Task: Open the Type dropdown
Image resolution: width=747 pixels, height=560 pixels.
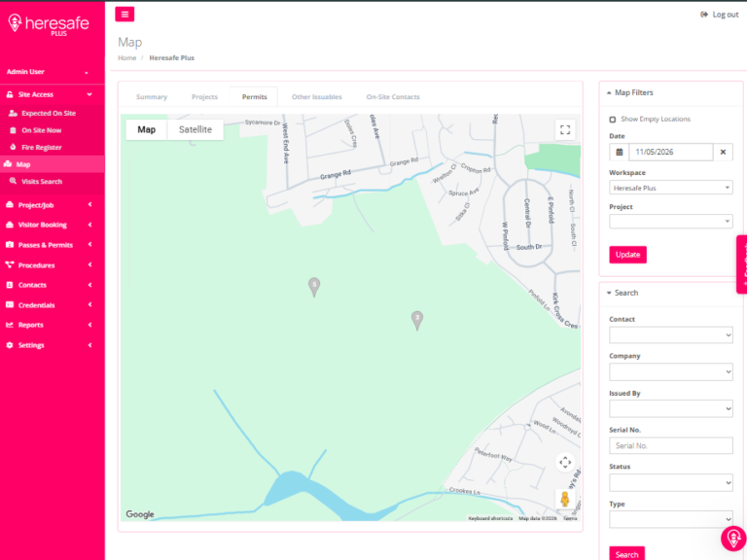Action: pos(671,519)
